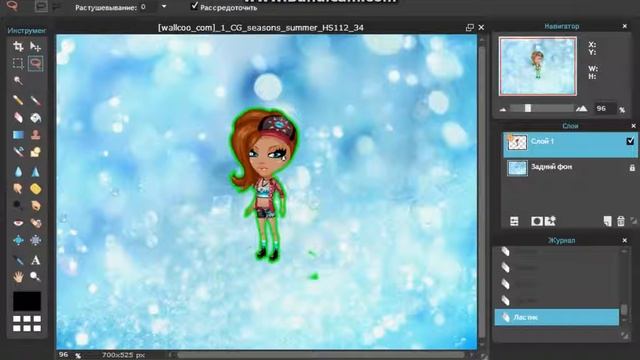This screenshot has height=360, width=640.
Task: Click the document title bar
Action: [260, 27]
